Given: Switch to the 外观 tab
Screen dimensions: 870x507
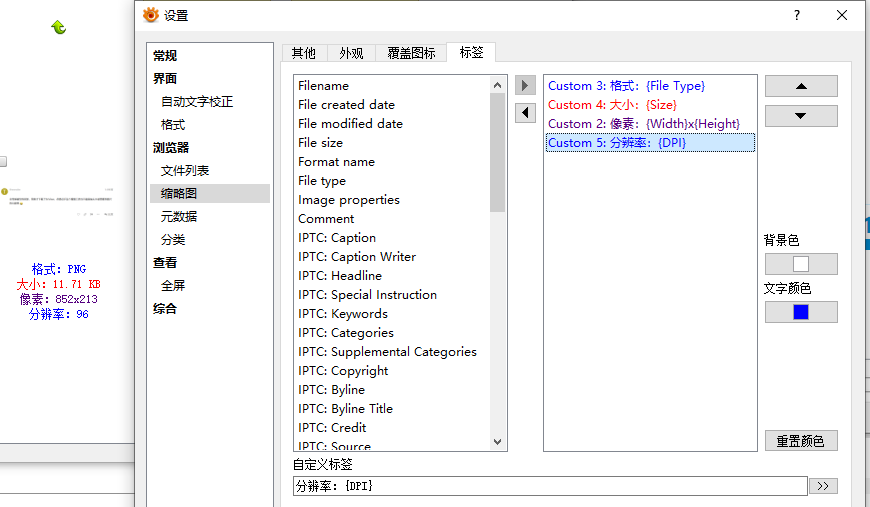Looking at the screenshot, I should (x=351, y=53).
